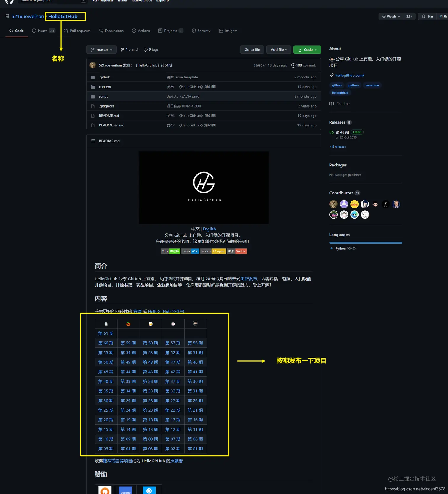This screenshot has height=494, width=448.
Task: Open the 更新发布 link in 简介
Action: point(249,279)
